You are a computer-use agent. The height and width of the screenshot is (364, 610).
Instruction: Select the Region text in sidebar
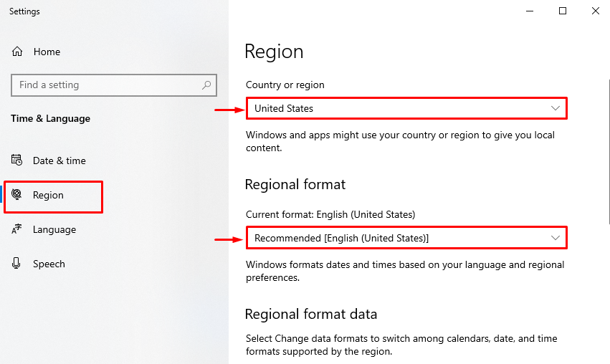click(48, 195)
